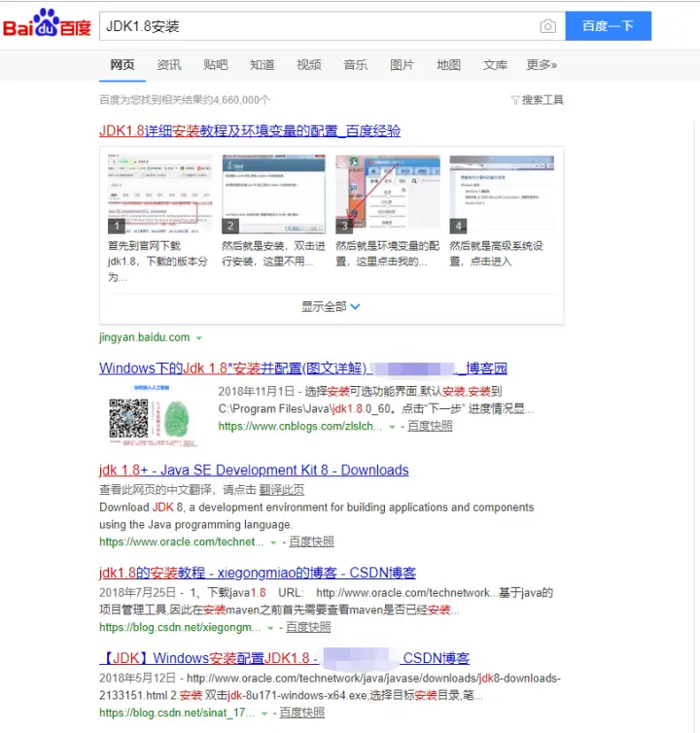
Task: Click the https://blog.csdn.net/xiegongm URL
Action: tap(180, 627)
